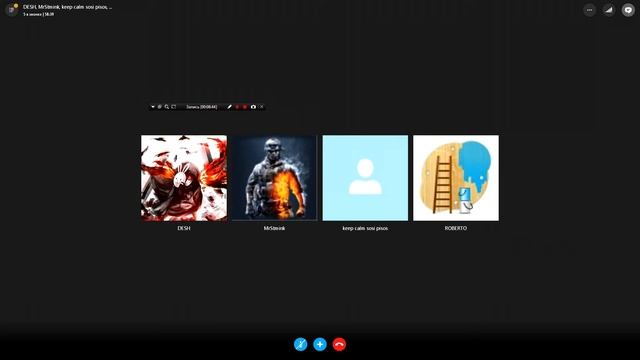This screenshot has height=360, width=640.
Task: Click the DESH name label
Action: [184, 228]
